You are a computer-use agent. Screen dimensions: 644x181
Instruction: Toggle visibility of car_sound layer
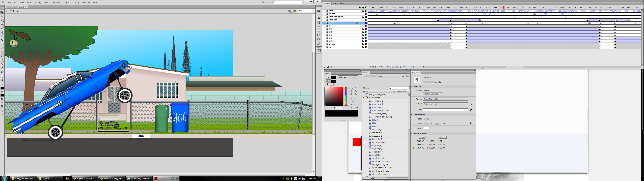click(360, 23)
